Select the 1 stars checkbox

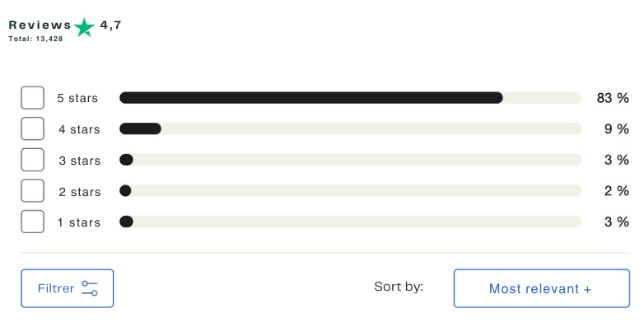(32, 222)
